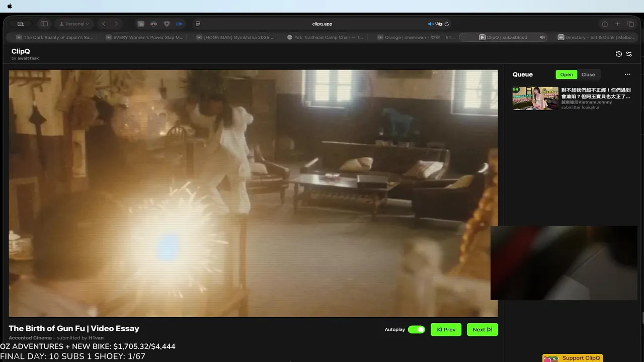The height and width of the screenshot is (362, 644).
Task: Open the Personal profile dropdown
Action: 74,24
